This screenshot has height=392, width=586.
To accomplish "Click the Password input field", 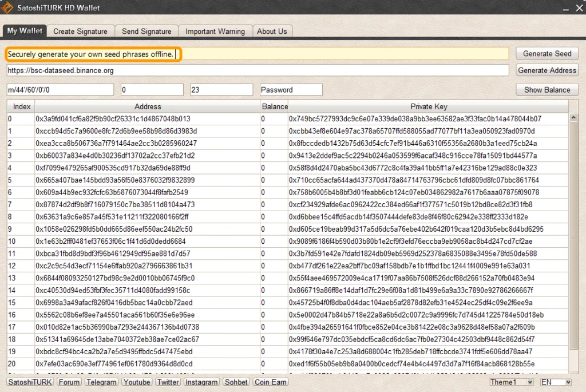I will point(291,90).
